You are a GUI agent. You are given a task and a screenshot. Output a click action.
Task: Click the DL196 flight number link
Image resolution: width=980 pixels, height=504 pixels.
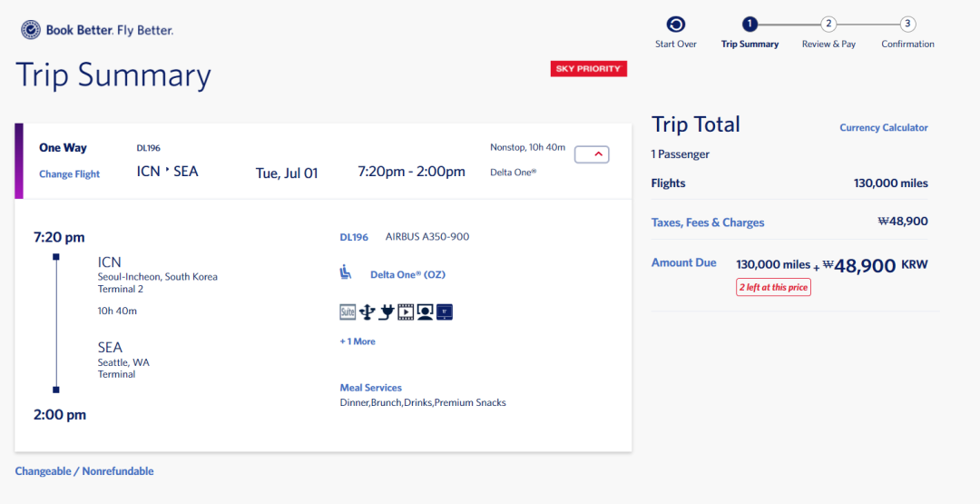click(x=354, y=237)
